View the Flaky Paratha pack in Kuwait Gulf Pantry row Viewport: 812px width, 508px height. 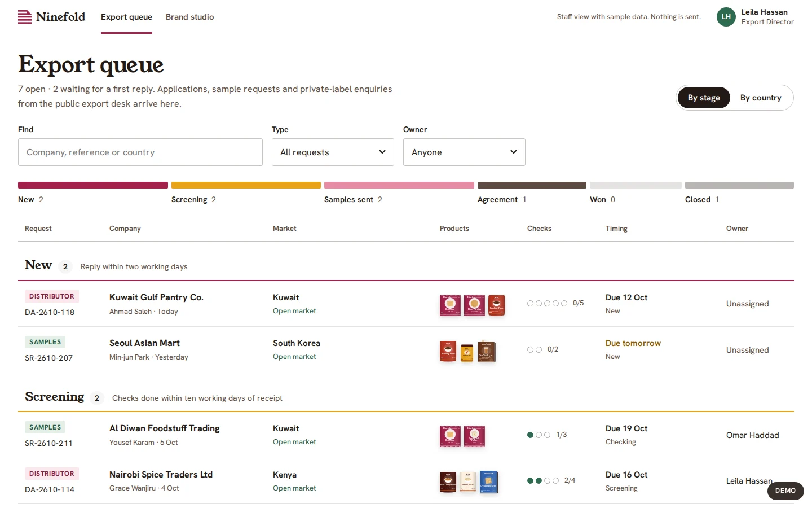point(474,305)
